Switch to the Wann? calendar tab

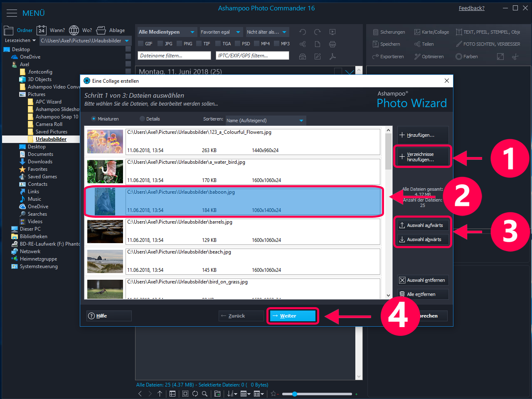pyautogui.click(x=51, y=30)
